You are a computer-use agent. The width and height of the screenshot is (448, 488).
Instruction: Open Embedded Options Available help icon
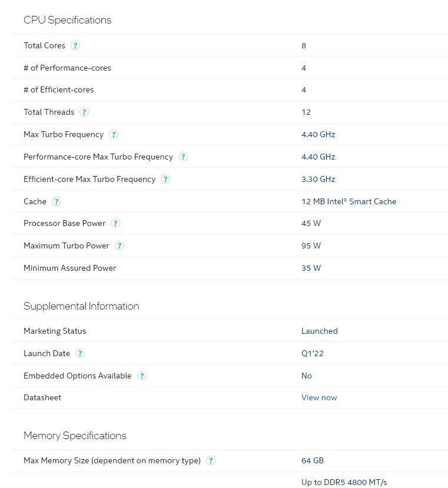tap(142, 376)
